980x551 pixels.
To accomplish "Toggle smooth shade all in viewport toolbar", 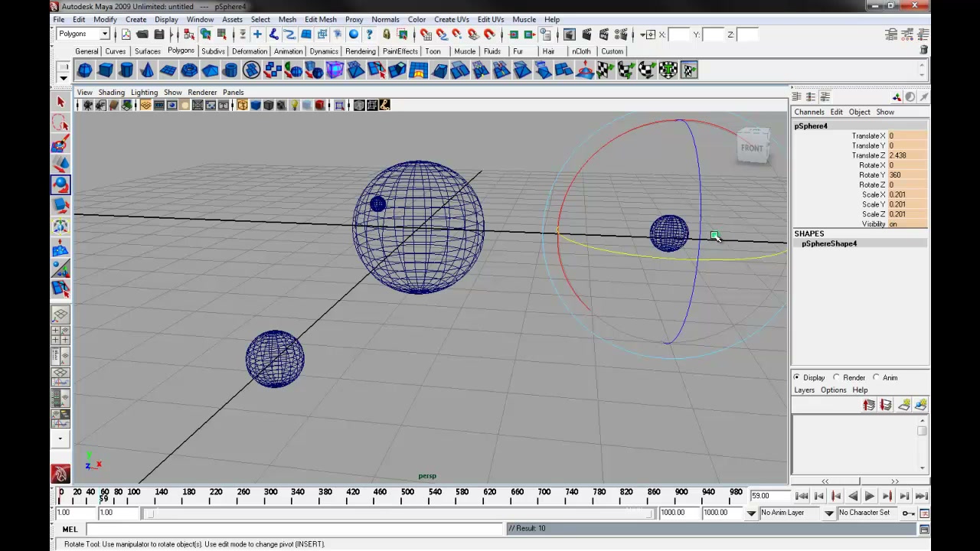I will (x=256, y=105).
